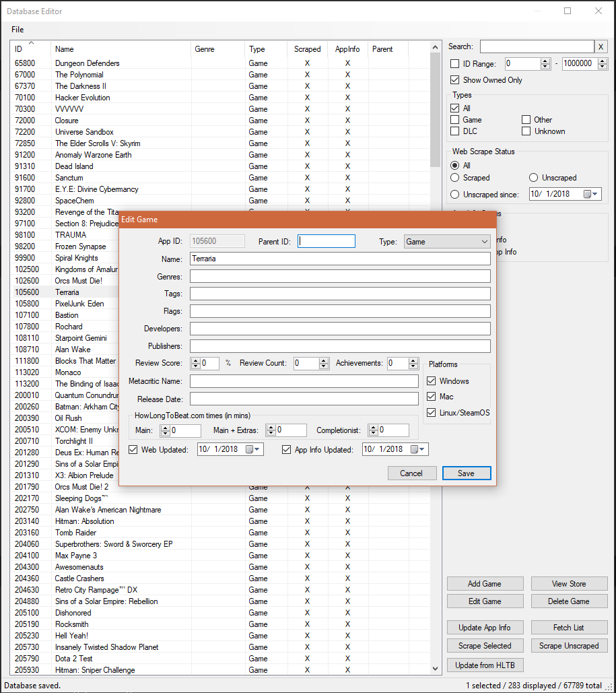Select the Unscraped since radio button
Image resolution: width=616 pixels, height=693 pixels.
pyautogui.click(x=456, y=193)
